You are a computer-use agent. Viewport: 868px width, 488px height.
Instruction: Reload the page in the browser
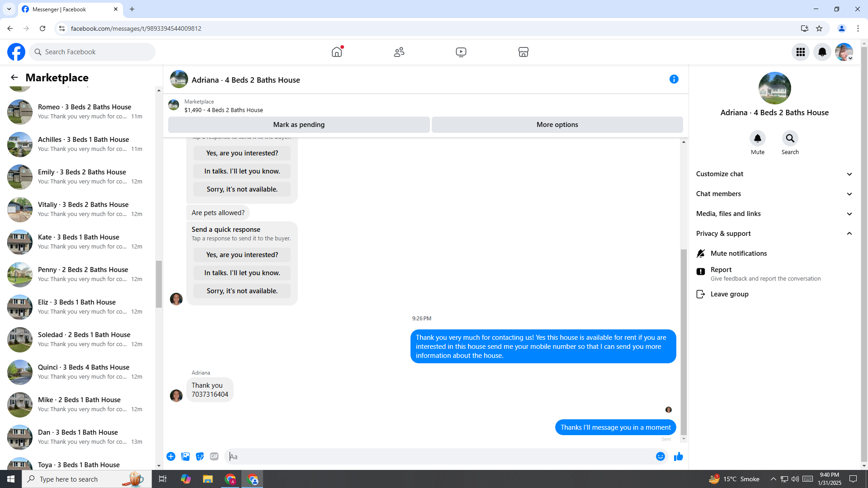coord(42,28)
